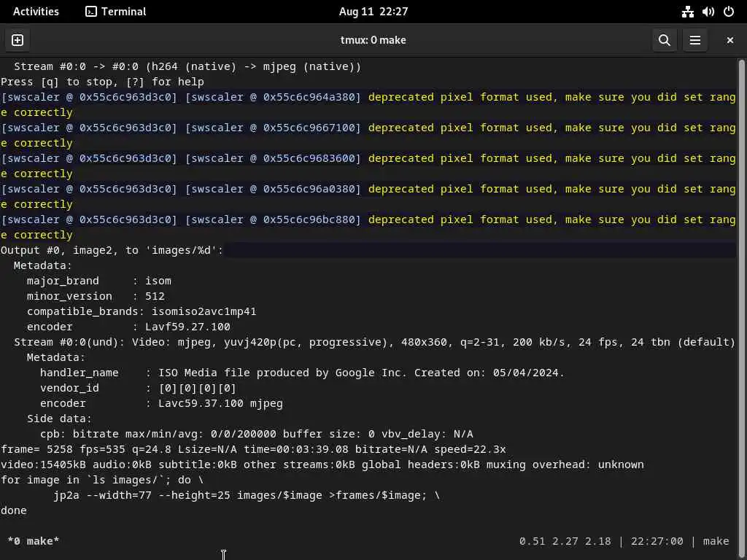
Task: Click the 'tmux: 0 make' window title
Action: coord(373,40)
